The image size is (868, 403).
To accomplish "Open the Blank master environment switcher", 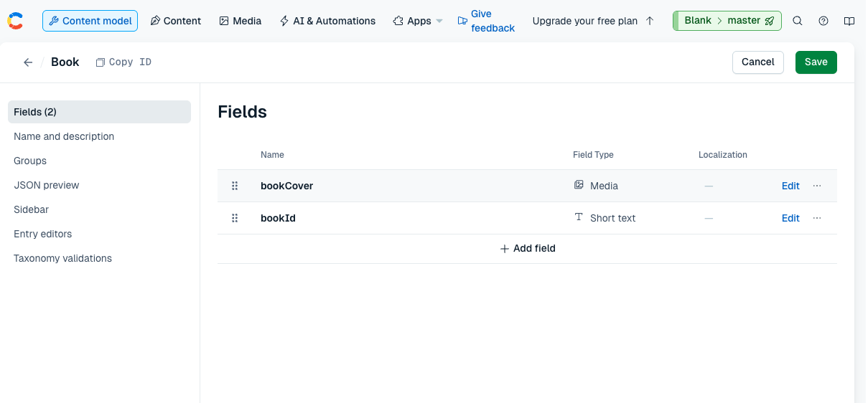I will [x=727, y=21].
